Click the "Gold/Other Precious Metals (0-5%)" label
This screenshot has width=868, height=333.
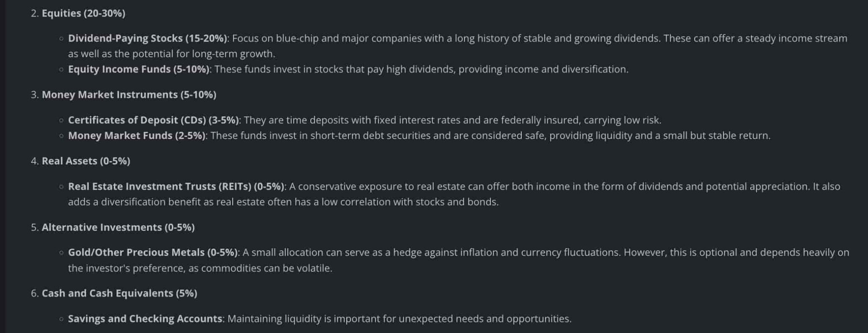(x=153, y=253)
